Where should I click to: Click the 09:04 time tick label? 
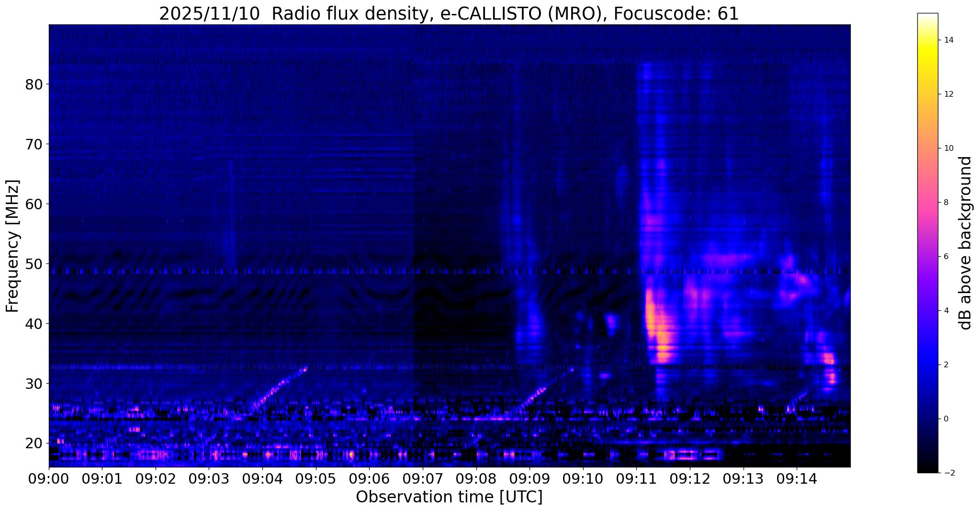point(262,479)
